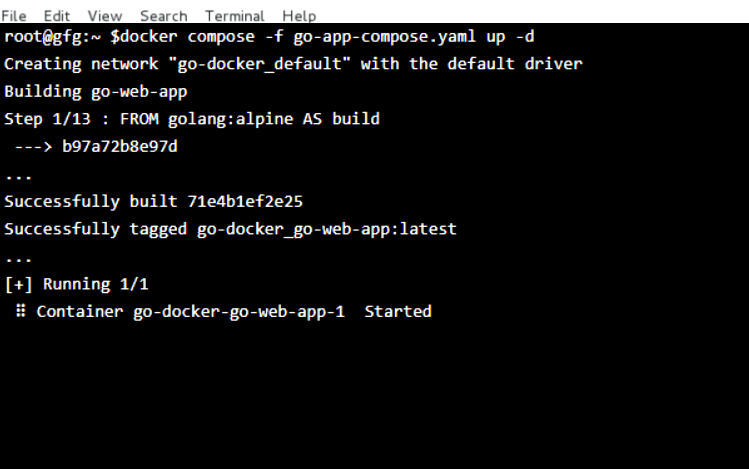This screenshot has width=749, height=469.
Task: Open the Terminal menu
Action: [x=235, y=16]
